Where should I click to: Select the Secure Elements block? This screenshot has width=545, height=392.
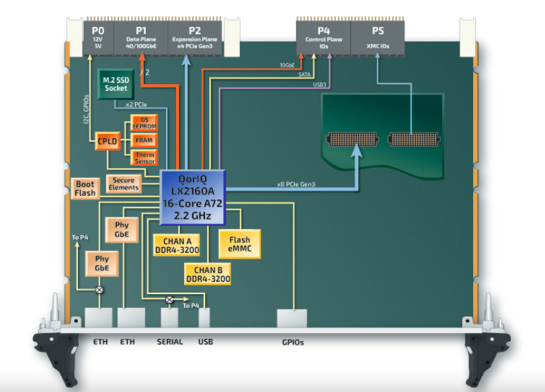click(124, 184)
